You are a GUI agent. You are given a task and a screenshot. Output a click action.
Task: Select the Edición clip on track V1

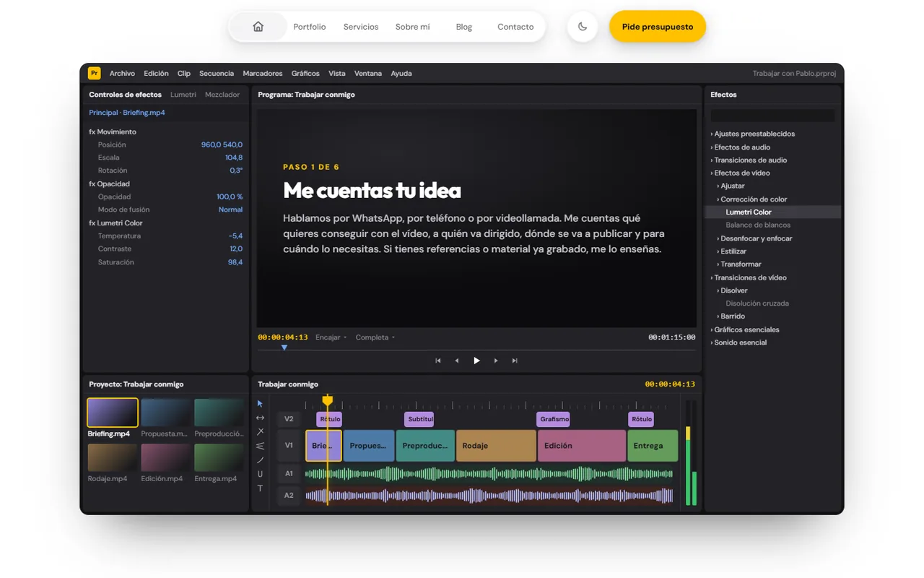click(582, 446)
